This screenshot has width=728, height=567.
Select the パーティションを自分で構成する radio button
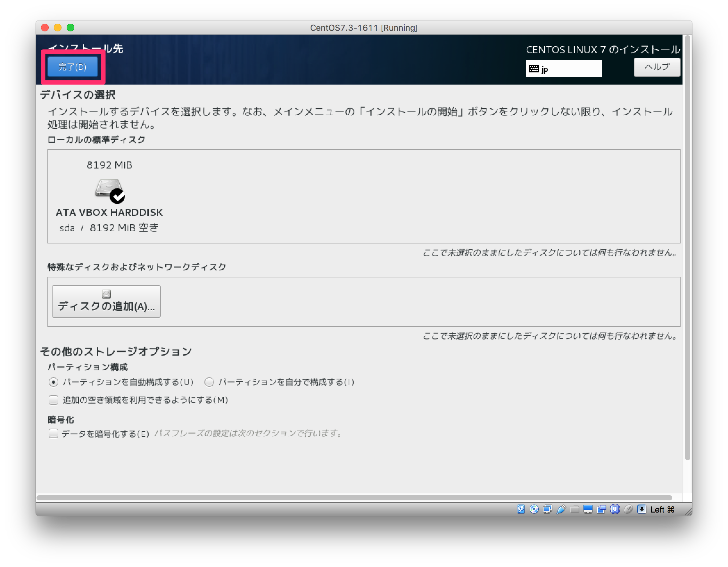click(209, 382)
